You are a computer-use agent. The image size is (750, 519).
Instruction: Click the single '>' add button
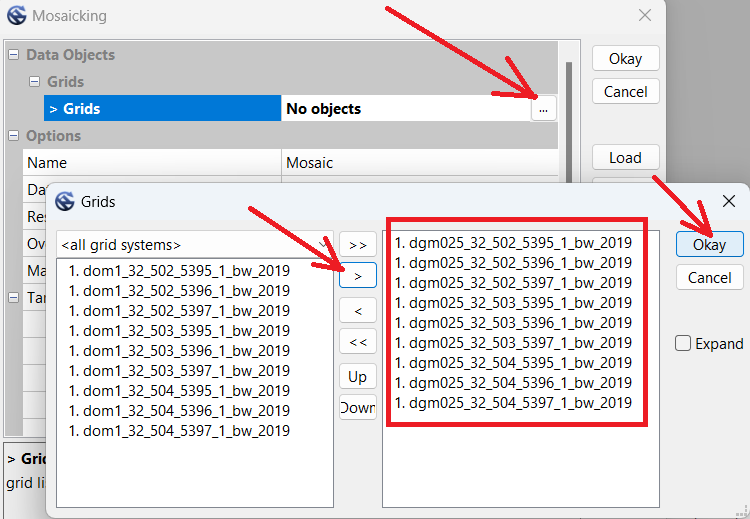pyautogui.click(x=357, y=276)
